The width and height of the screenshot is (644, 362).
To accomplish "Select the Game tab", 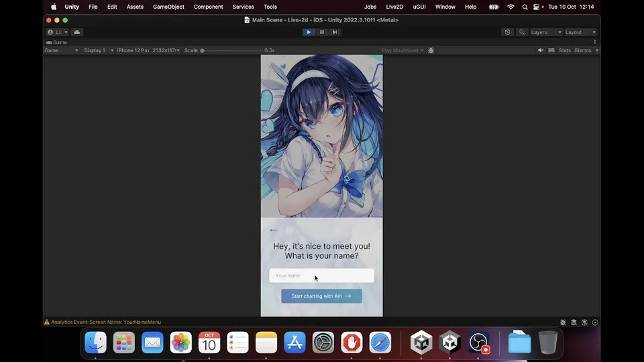I will [x=56, y=42].
